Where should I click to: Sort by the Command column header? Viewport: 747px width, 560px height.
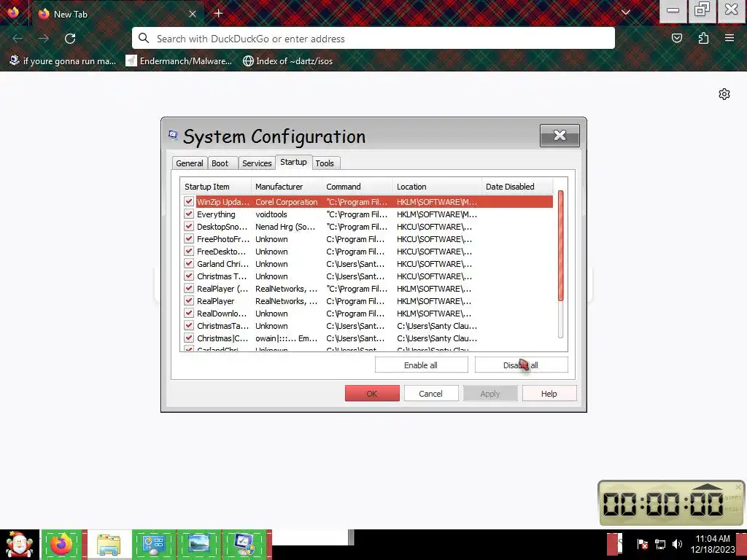357,187
